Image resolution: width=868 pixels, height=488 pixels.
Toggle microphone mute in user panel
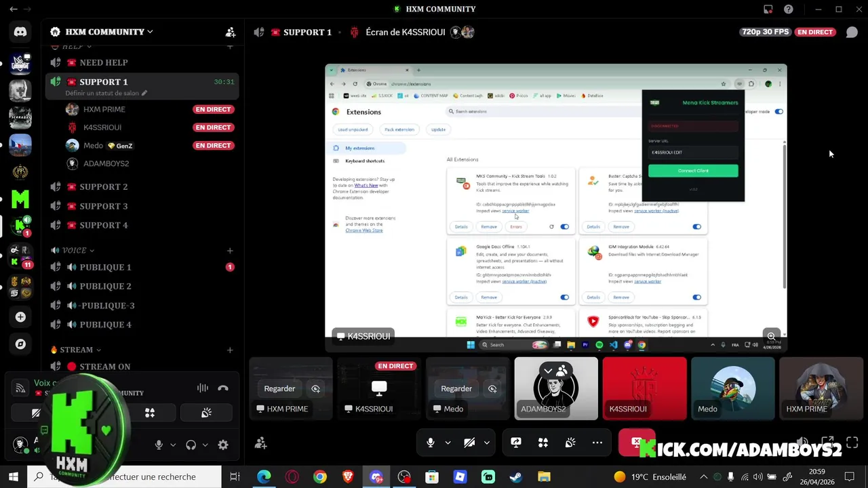pos(159,445)
